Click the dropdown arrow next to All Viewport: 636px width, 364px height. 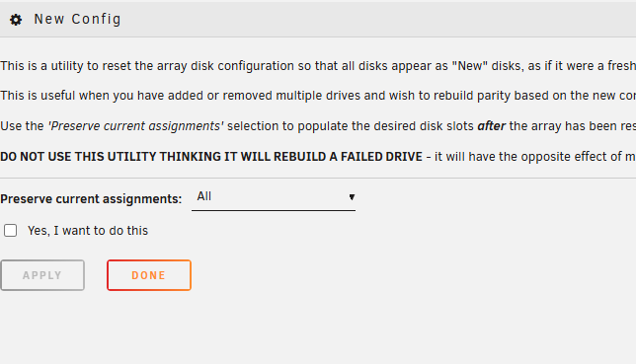pyautogui.click(x=352, y=197)
